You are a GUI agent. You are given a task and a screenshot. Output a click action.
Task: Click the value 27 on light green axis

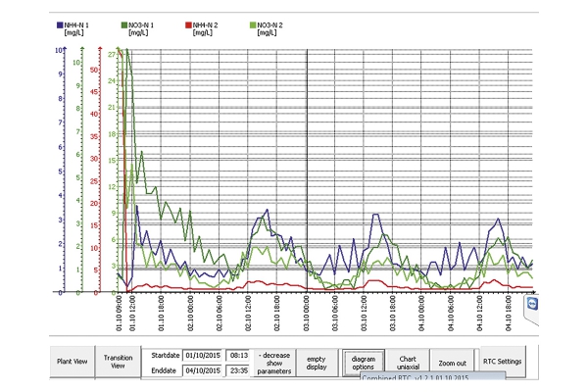[x=112, y=55]
